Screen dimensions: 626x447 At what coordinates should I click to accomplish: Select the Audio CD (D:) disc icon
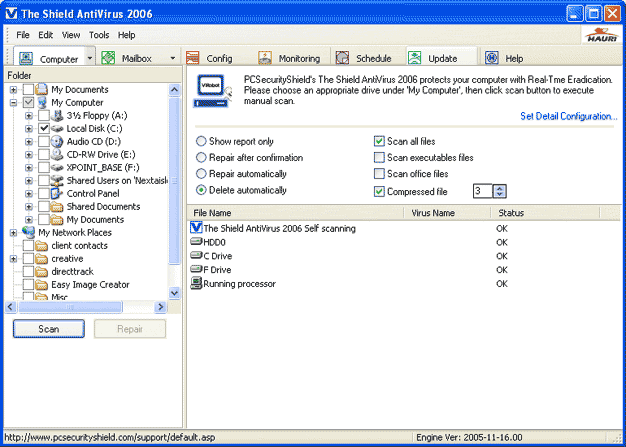(x=57, y=142)
